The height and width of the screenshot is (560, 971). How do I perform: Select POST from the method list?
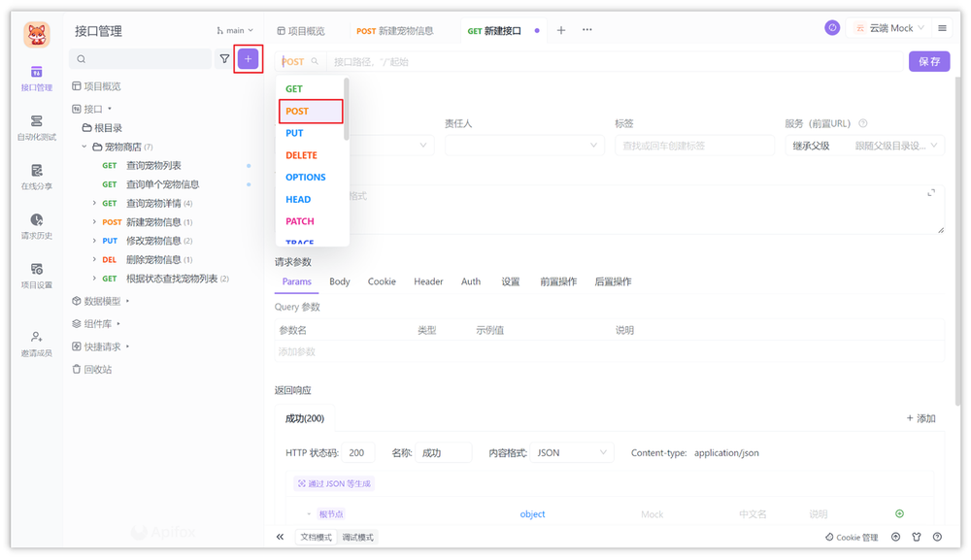298,111
